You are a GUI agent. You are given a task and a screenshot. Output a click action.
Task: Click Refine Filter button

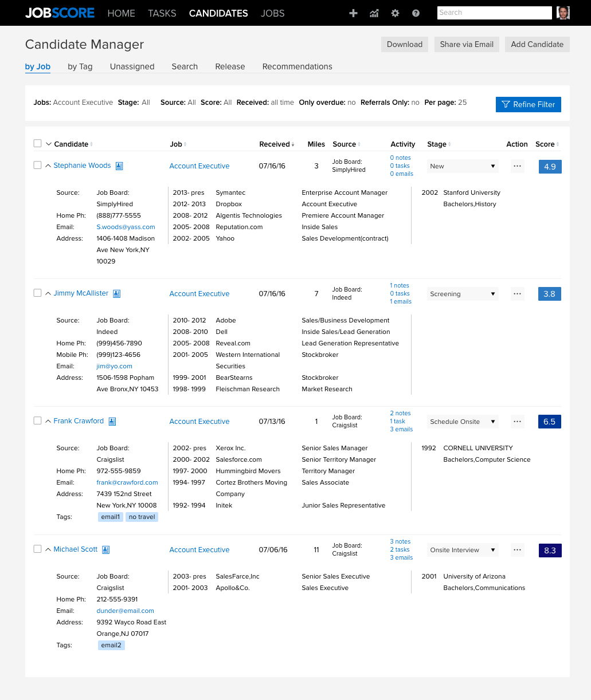point(529,104)
